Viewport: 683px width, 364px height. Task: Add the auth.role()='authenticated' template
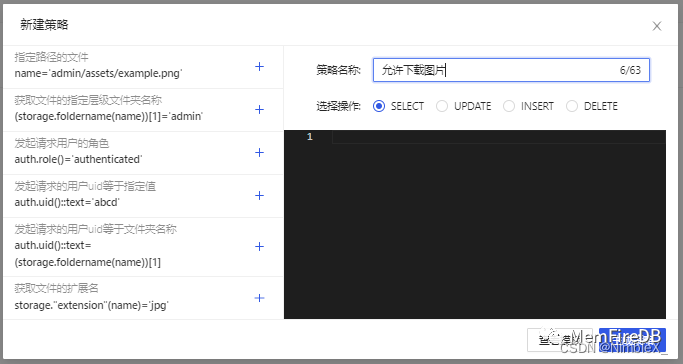259,152
